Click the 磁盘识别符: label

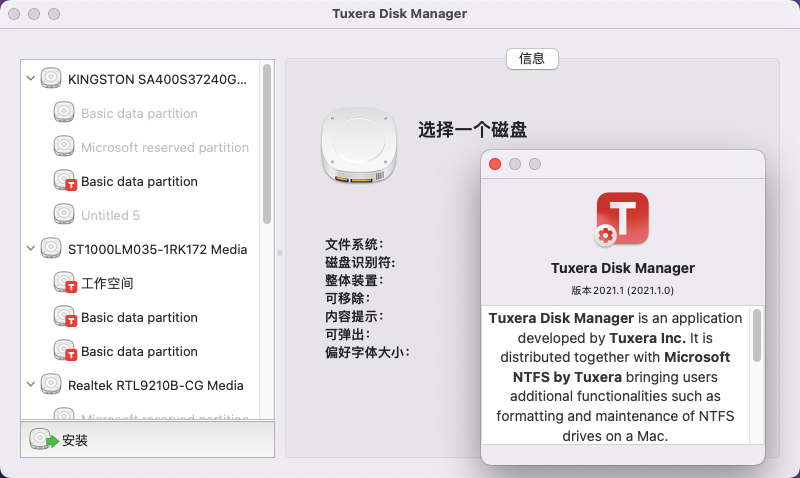pyautogui.click(x=360, y=262)
